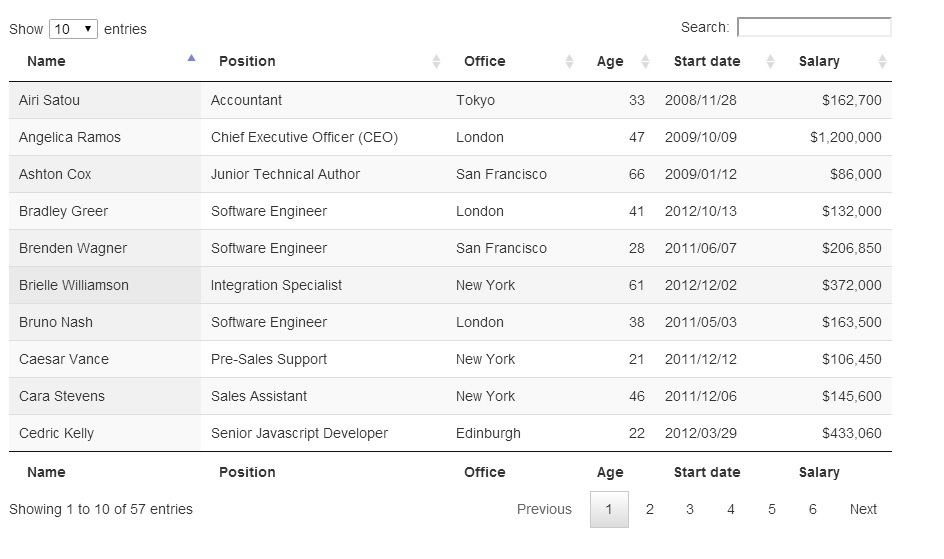944x559 pixels.
Task: Jump to page 3 in pagination
Action: click(690, 509)
